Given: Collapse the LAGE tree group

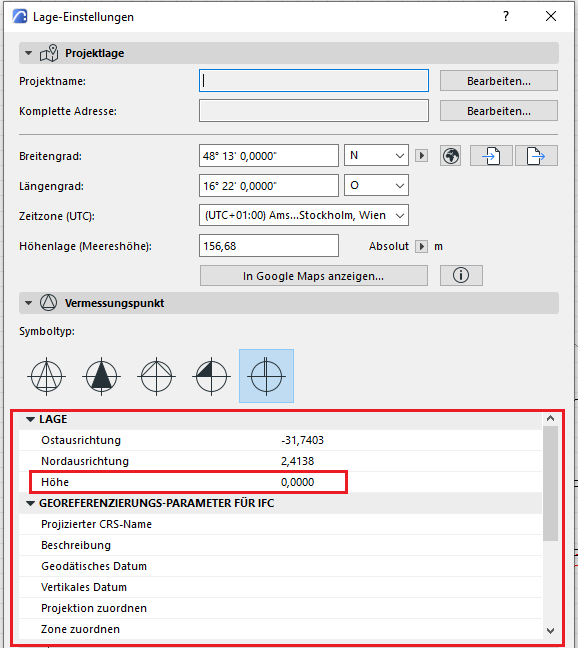Looking at the screenshot, I should pyautogui.click(x=30, y=419).
